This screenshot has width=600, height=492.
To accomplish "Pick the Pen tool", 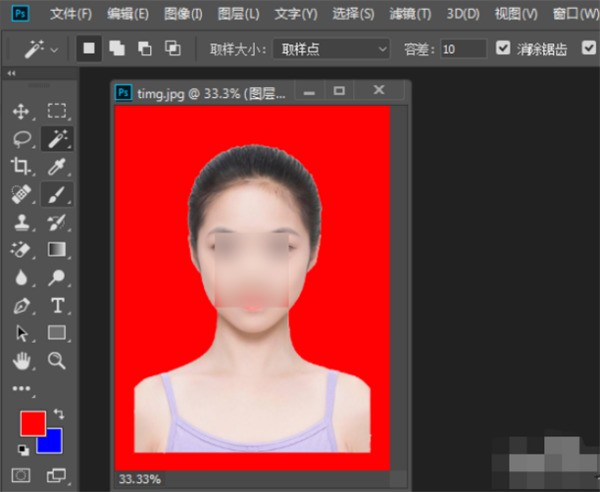I will point(20,305).
